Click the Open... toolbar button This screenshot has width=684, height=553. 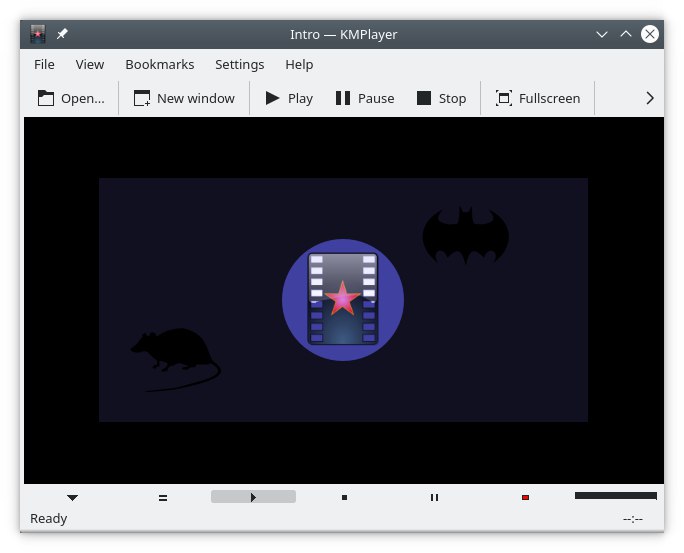pyautogui.click(x=71, y=98)
